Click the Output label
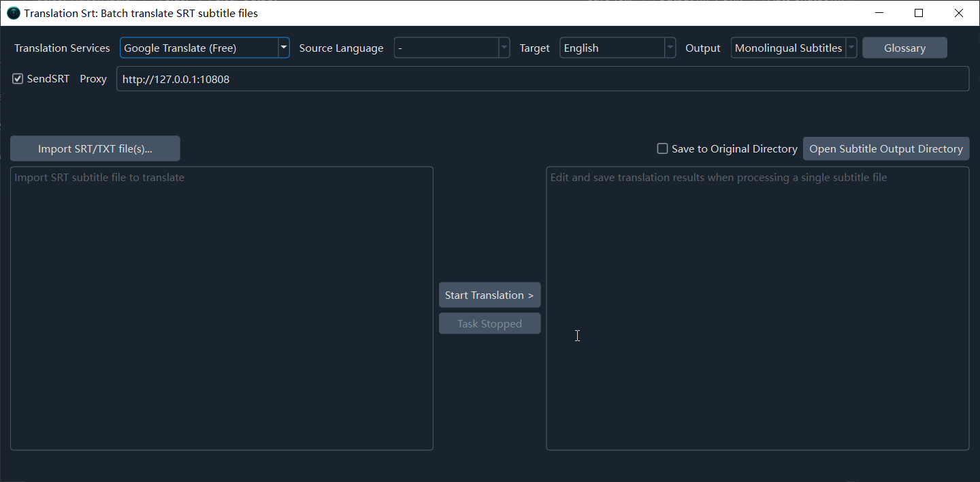This screenshot has height=482, width=980. pyautogui.click(x=702, y=48)
